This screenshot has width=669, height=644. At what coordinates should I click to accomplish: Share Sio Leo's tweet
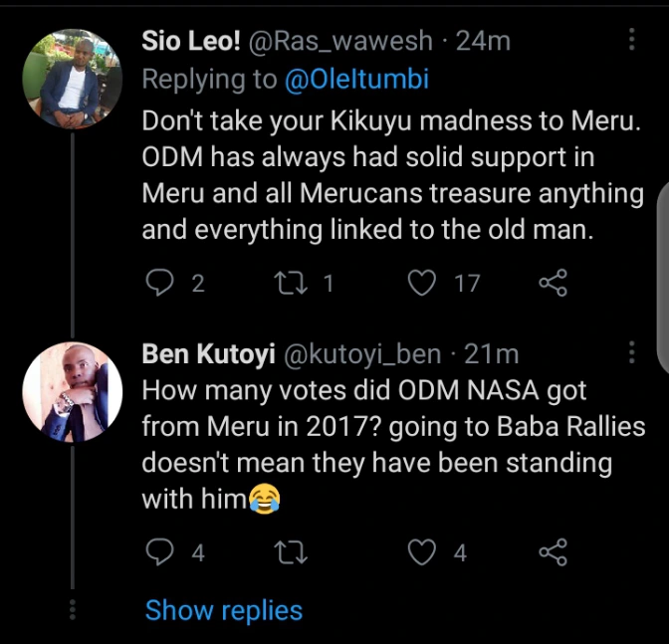553,284
